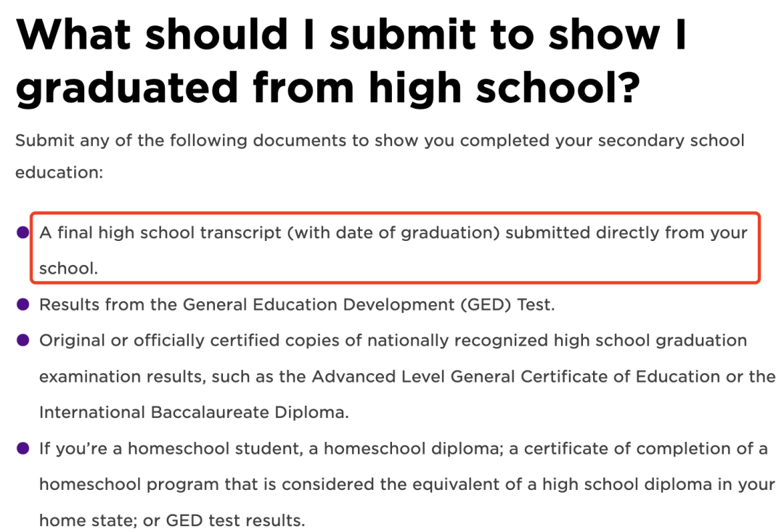The width and height of the screenshot is (784, 532).
Task: Click the word 'school.' inside the red highlighted box
Action: (68, 269)
